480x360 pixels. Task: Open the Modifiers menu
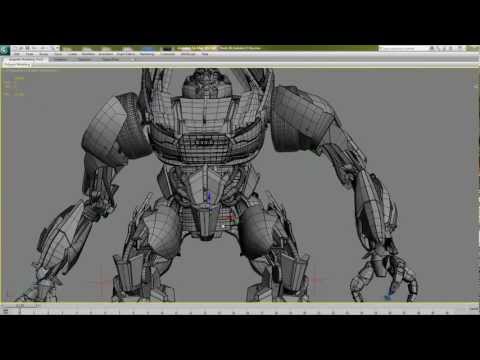88,54
